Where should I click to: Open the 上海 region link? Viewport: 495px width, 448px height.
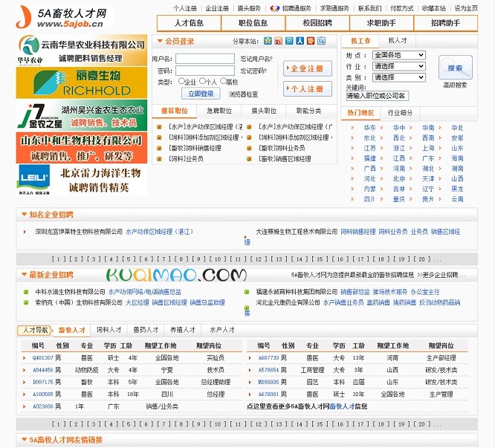pyautogui.click(x=428, y=149)
